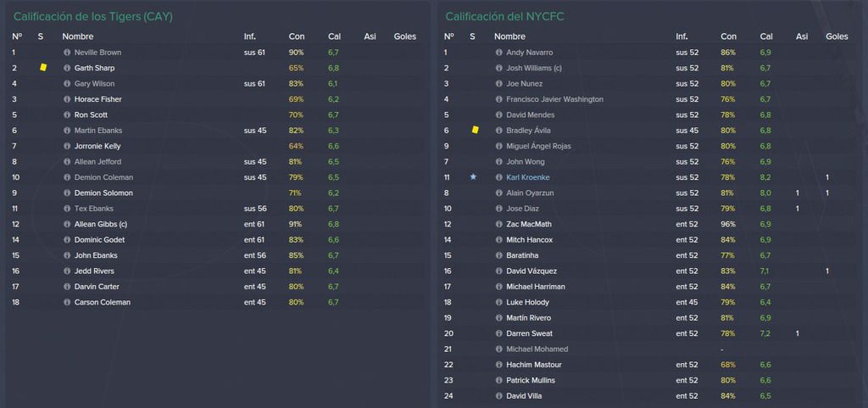Sort Tigers table by Cal column
Image resolution: width=868 pixels, height=408 pixels.
(334, 36)
